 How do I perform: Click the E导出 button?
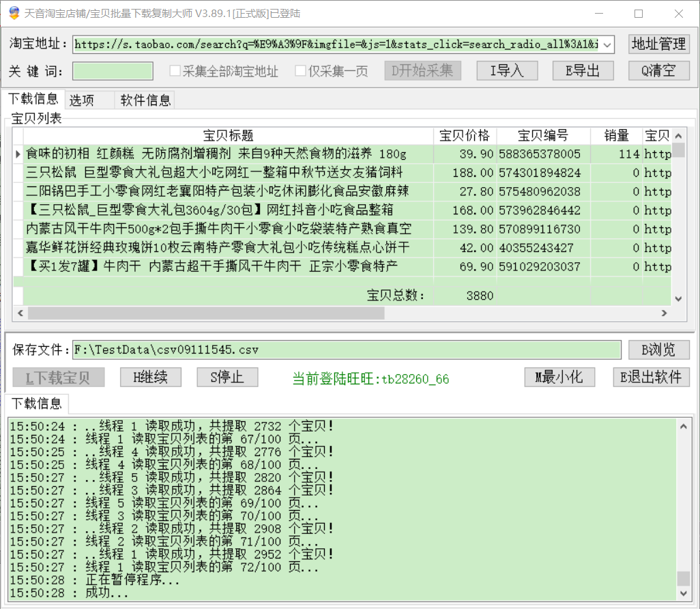pyautogui.click(x=583, y=70)
